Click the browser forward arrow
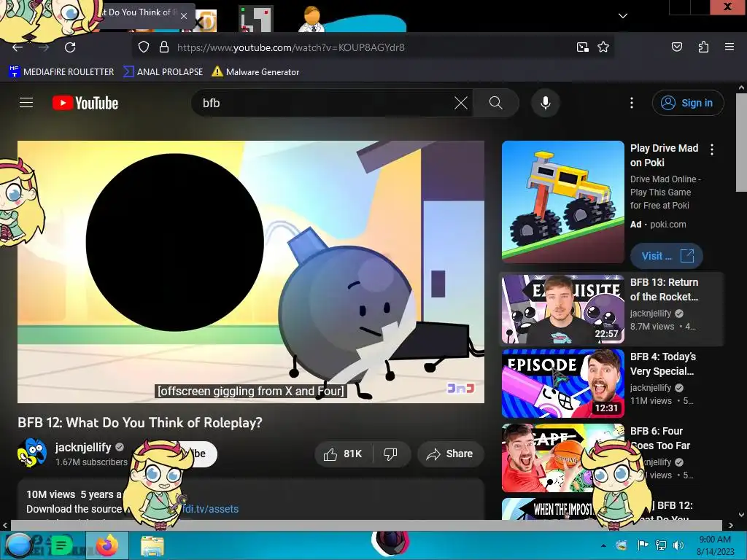Viewport: 747px width, 560px height. (x=44, y=47)
